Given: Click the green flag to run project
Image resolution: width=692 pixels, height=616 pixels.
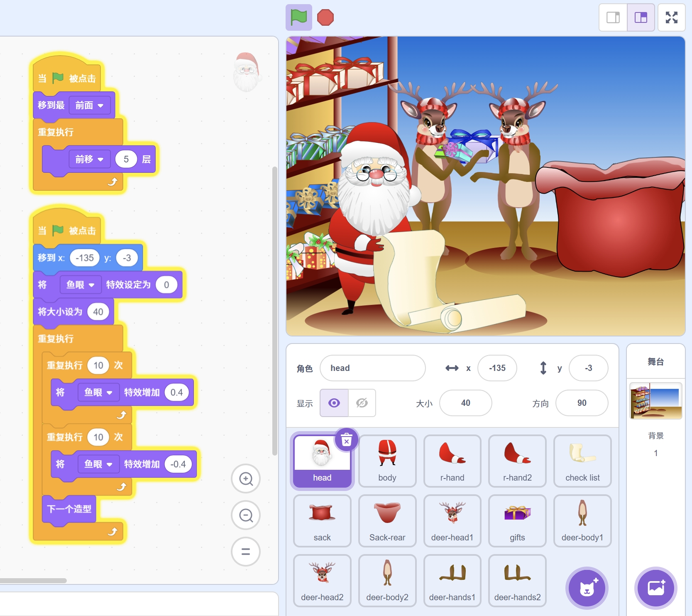Looking at the screenshot, I should click(x=298, y=17).
